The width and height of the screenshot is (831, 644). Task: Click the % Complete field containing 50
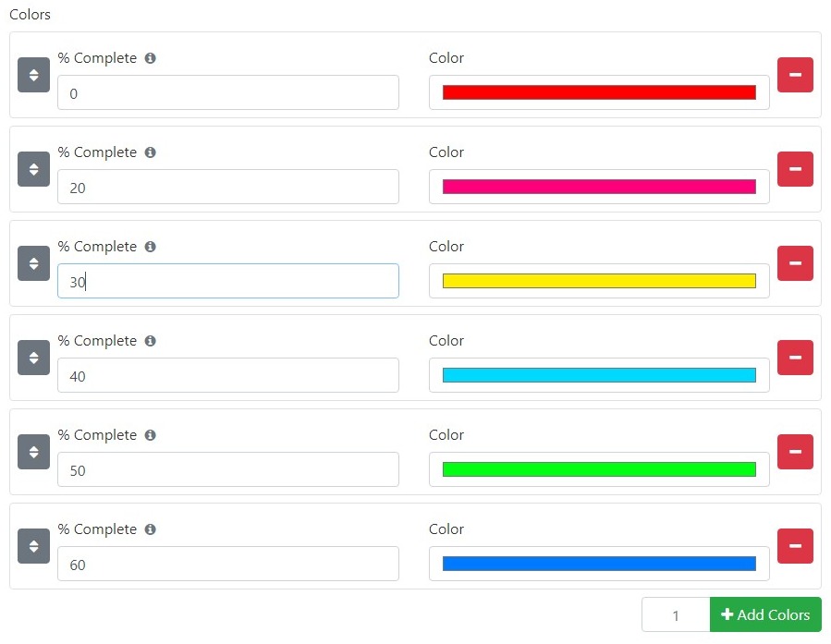pos(228,469)
